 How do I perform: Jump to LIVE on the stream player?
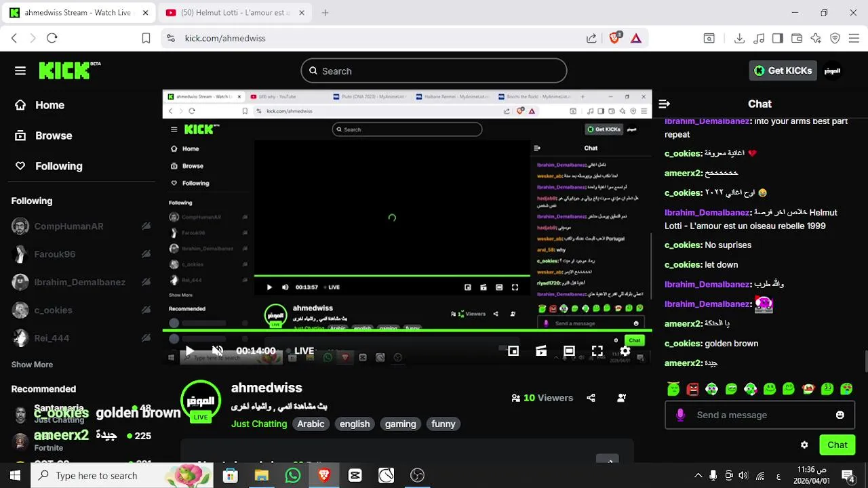point(300,350)
